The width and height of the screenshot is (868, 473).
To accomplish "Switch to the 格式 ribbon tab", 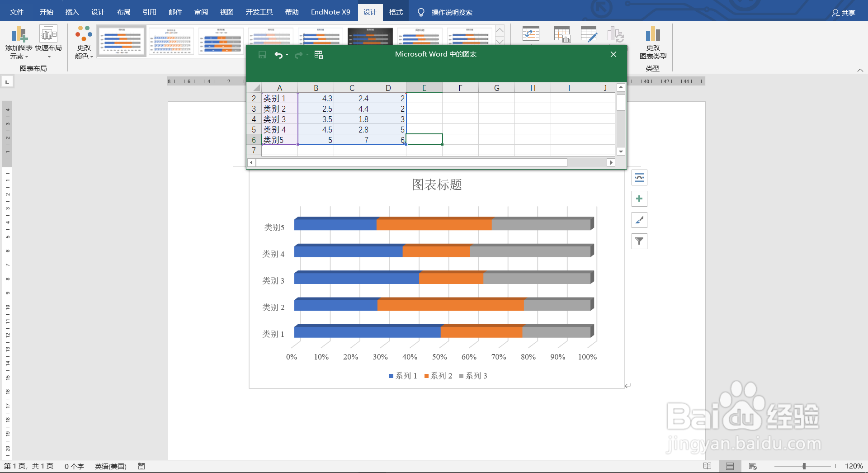I will click(x=395, y=12).
